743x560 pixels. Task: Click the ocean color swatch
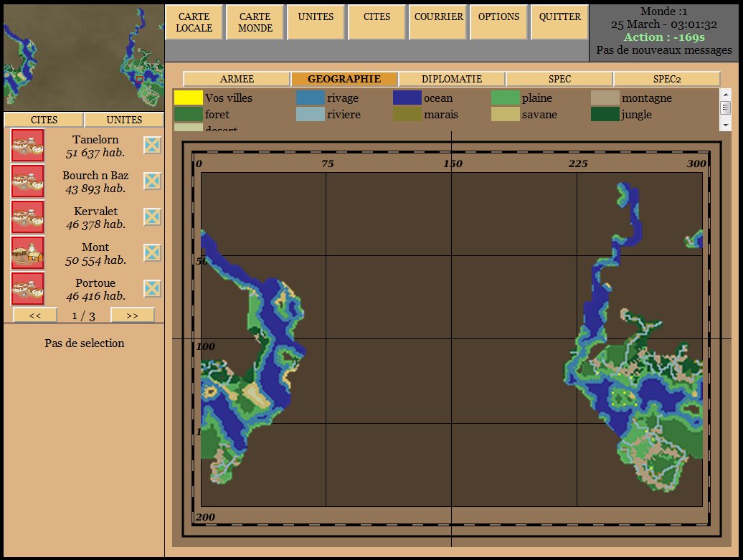pyautogui.click(x=407, y=98)
